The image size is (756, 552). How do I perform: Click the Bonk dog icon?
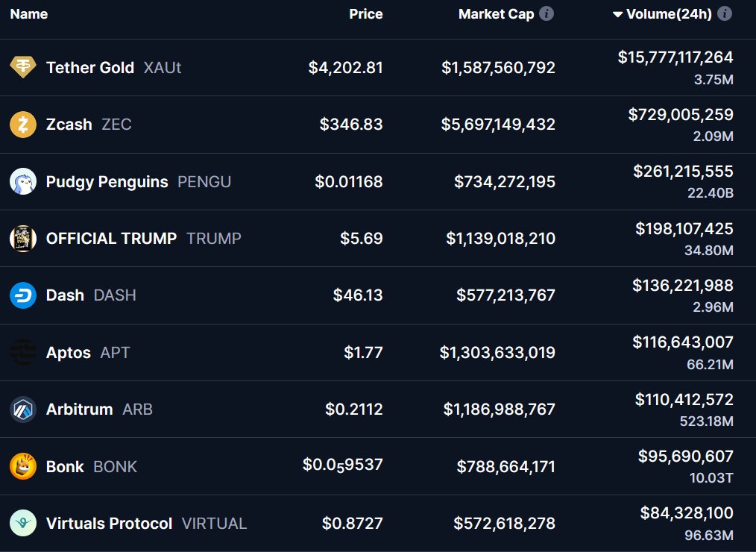22,466
